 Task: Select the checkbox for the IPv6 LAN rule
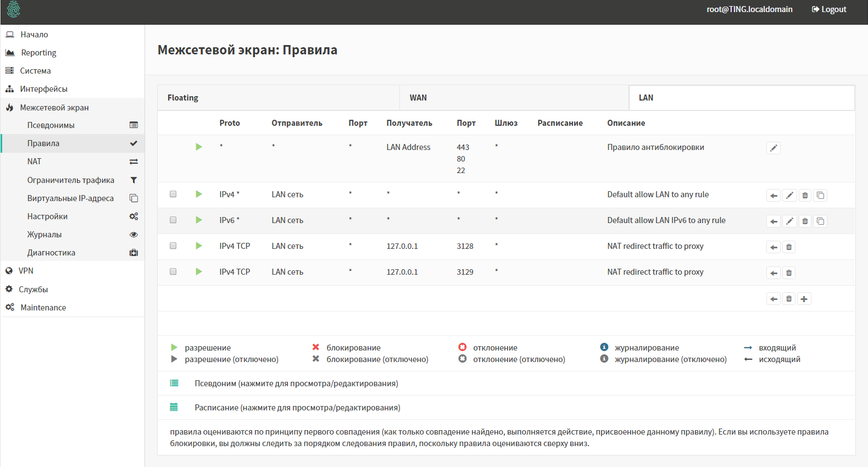(173, 220)
